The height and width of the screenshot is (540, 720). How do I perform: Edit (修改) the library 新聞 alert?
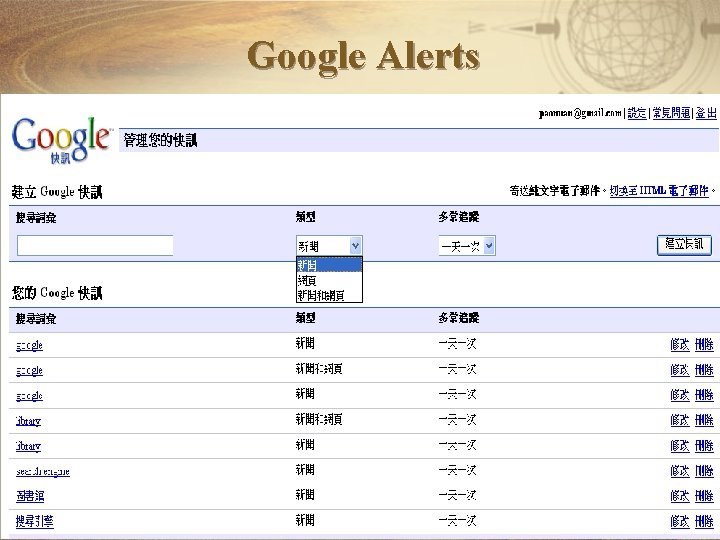coord(680,445)
